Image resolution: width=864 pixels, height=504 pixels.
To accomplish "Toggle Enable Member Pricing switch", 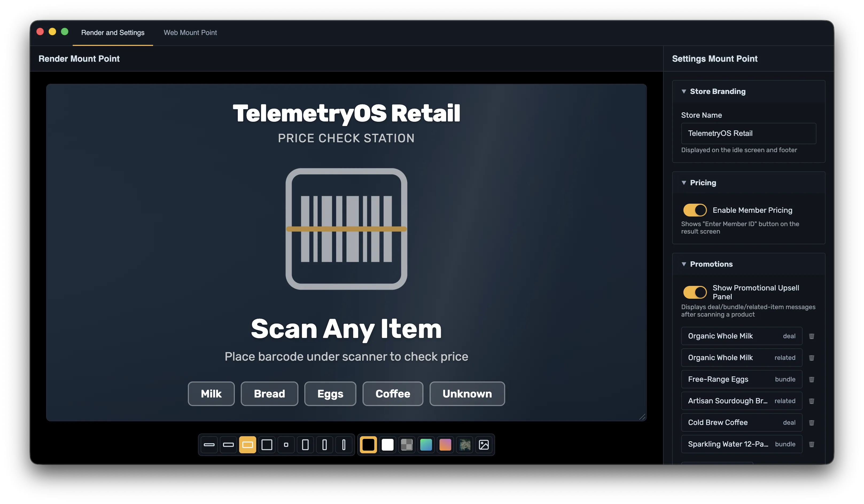I will coord(695,210).
